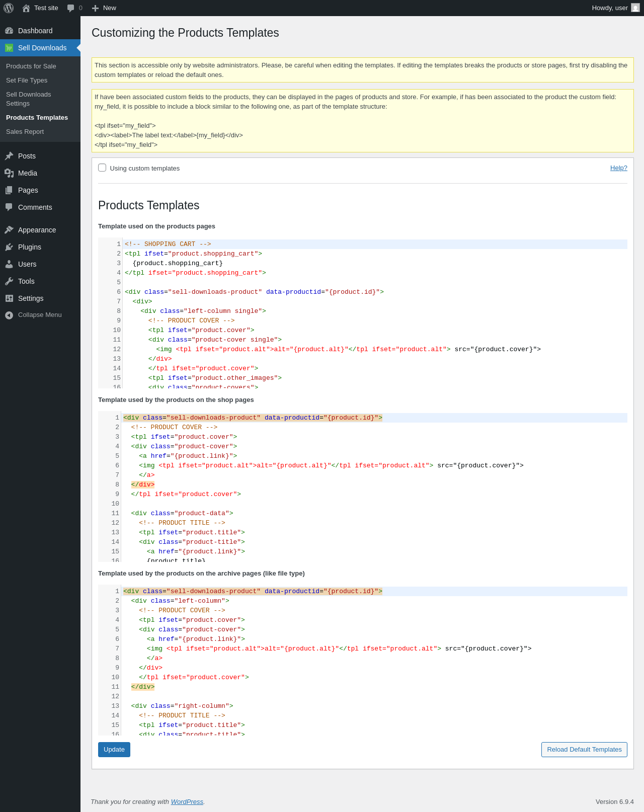
Task: Open the Pages menu label
Action: 28,190
